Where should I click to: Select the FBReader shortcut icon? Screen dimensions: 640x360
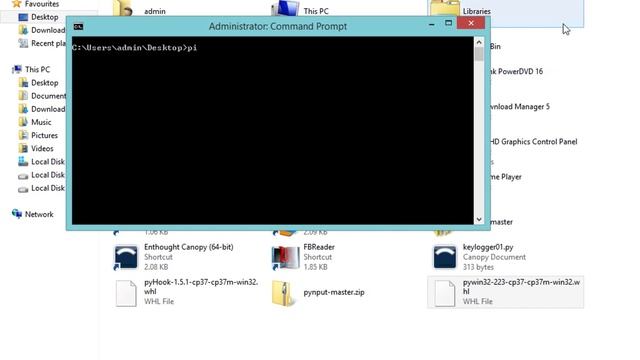click(285, 258)
